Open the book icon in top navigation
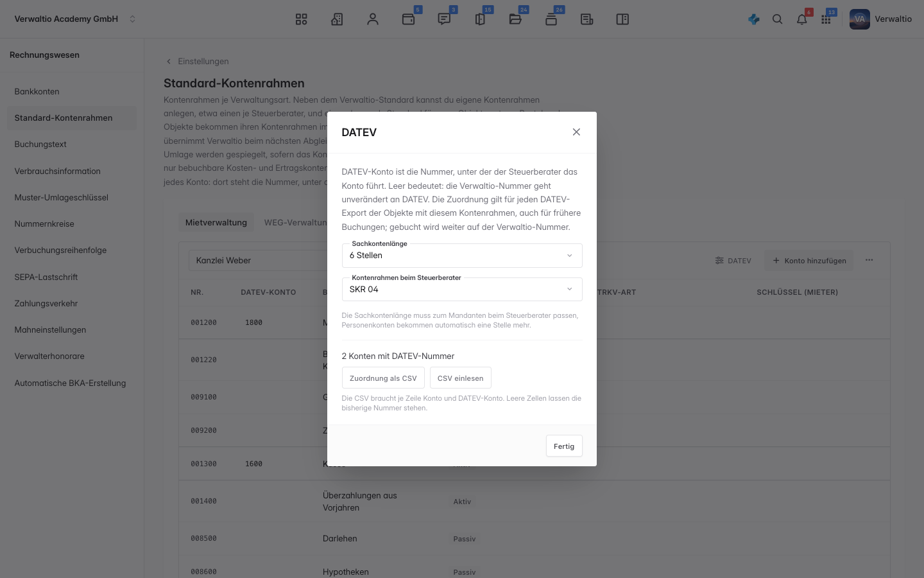The height and width of the screenshot is (578, 924). tap(622, 19)
